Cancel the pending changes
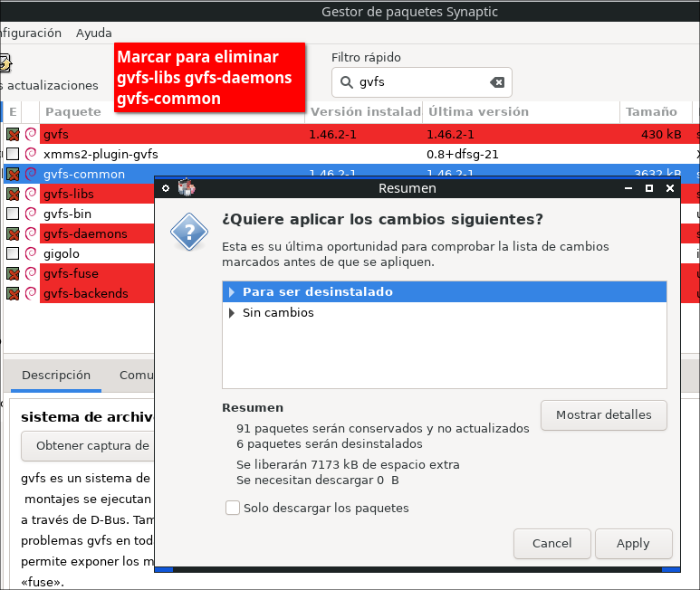This screenshot has width=700, height=590. pyautogui.click(x=552, y=544)
